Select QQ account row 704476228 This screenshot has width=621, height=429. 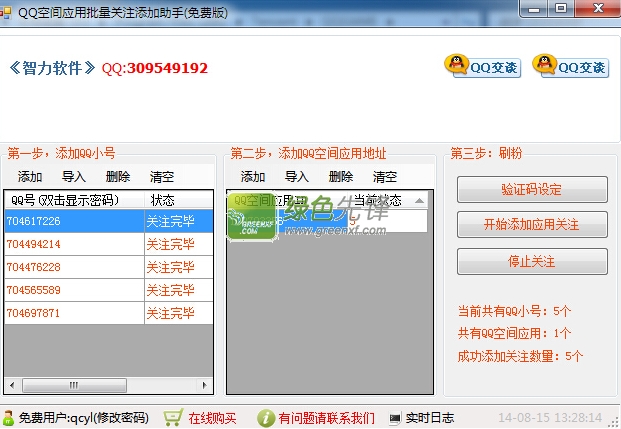[x=109, y=267]
